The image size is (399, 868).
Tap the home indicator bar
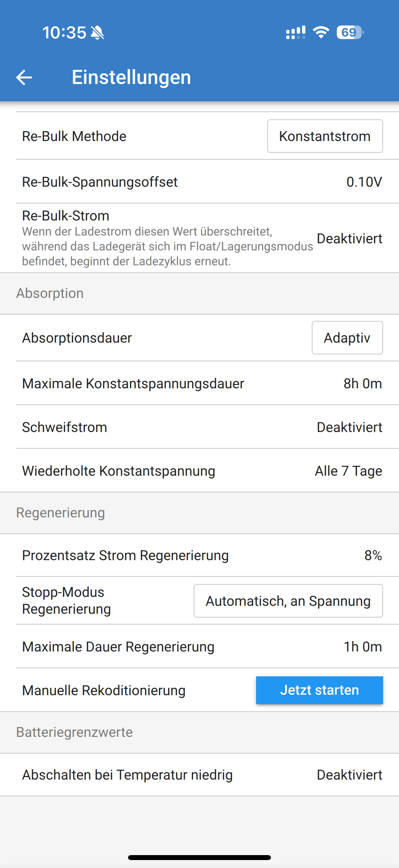[199, 857]
